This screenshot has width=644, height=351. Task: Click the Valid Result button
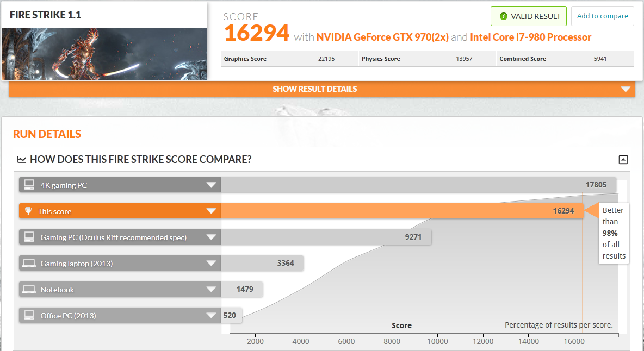coord(529,16)
